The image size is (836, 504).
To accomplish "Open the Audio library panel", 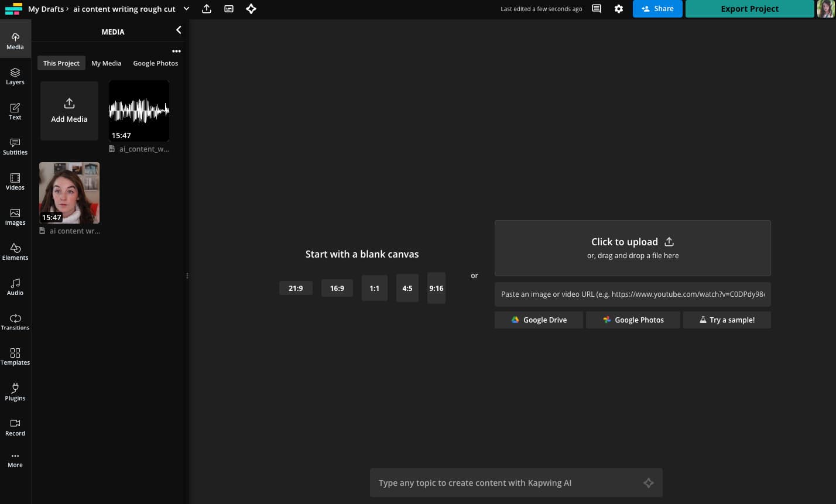I will (x=15, y=287).
